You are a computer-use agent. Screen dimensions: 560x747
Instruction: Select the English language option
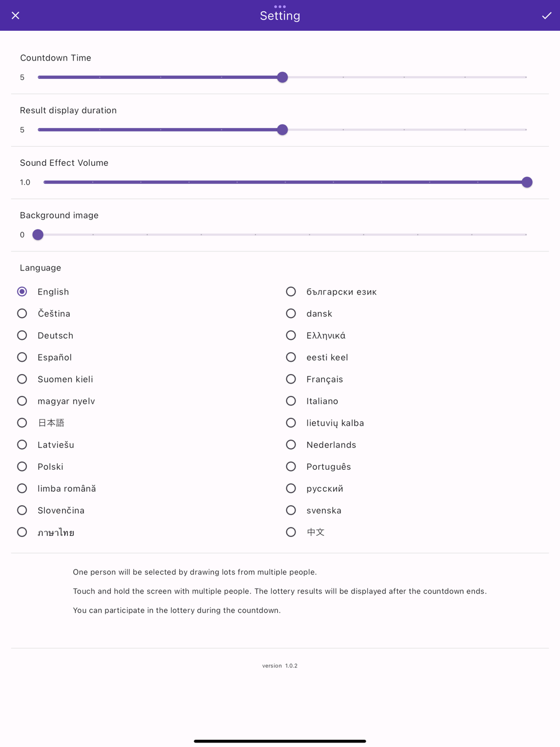tap(22, 292)
